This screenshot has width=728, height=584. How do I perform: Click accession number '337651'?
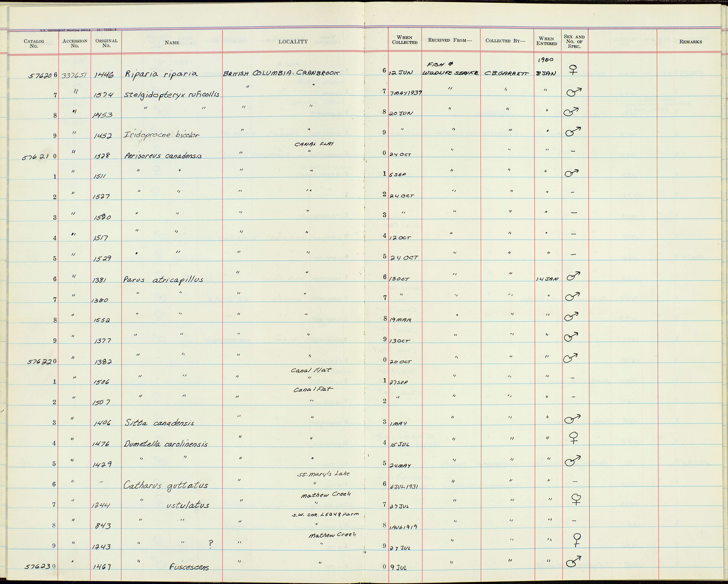pyautogui.click(x=74, y=75)
